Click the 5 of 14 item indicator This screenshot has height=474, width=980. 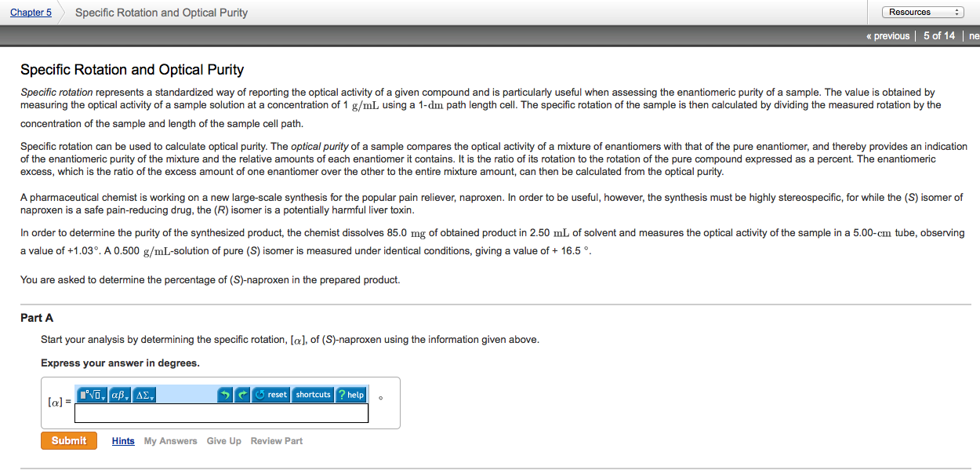[939, 36]
